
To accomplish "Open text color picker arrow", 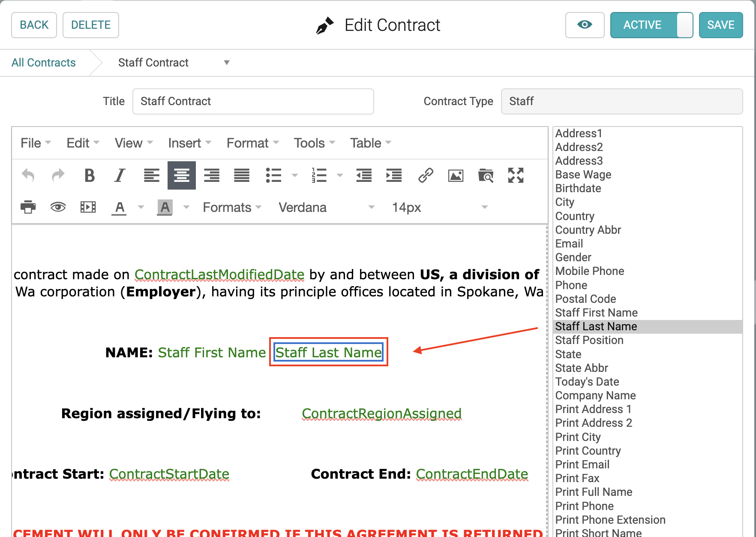I will tap(141, 208).
